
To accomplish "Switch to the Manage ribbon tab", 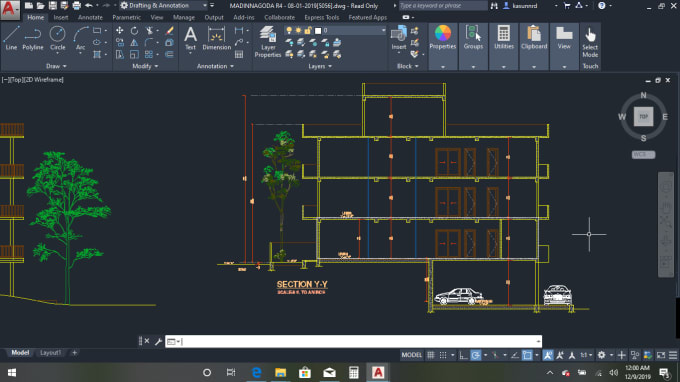I will (184, 18).
